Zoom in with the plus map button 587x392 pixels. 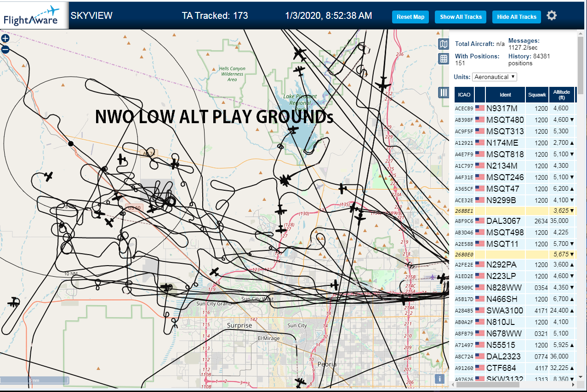(5, 39)
